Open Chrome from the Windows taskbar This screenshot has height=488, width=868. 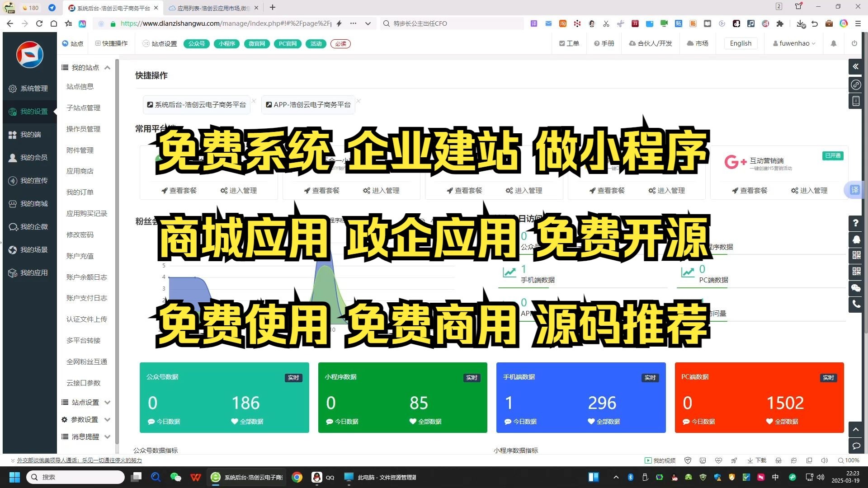click(297, 477)
